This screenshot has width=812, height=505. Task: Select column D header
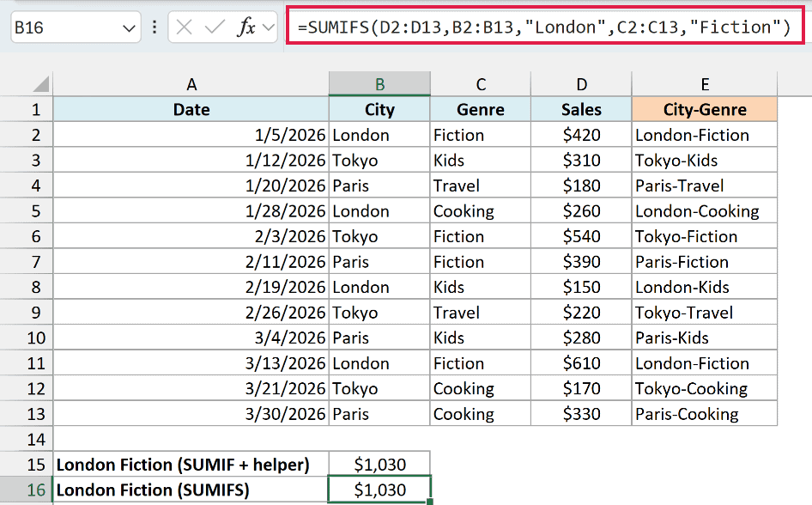[582, 84]
